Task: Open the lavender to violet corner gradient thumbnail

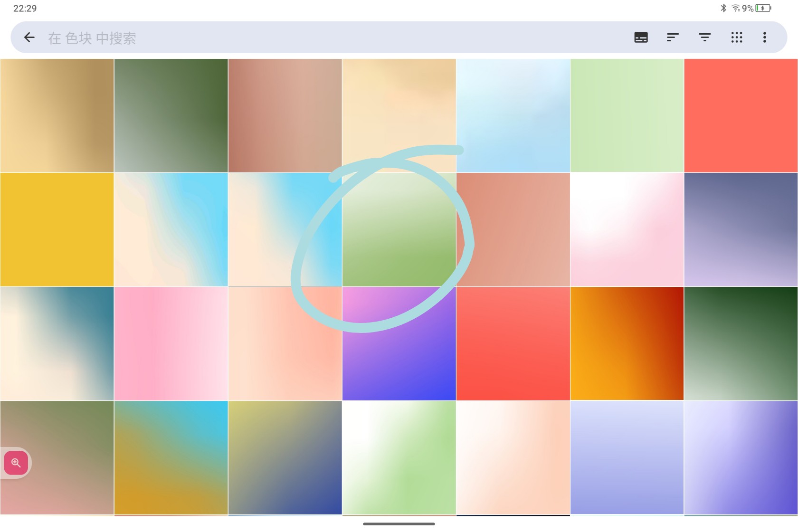Action: pos(741,457)
